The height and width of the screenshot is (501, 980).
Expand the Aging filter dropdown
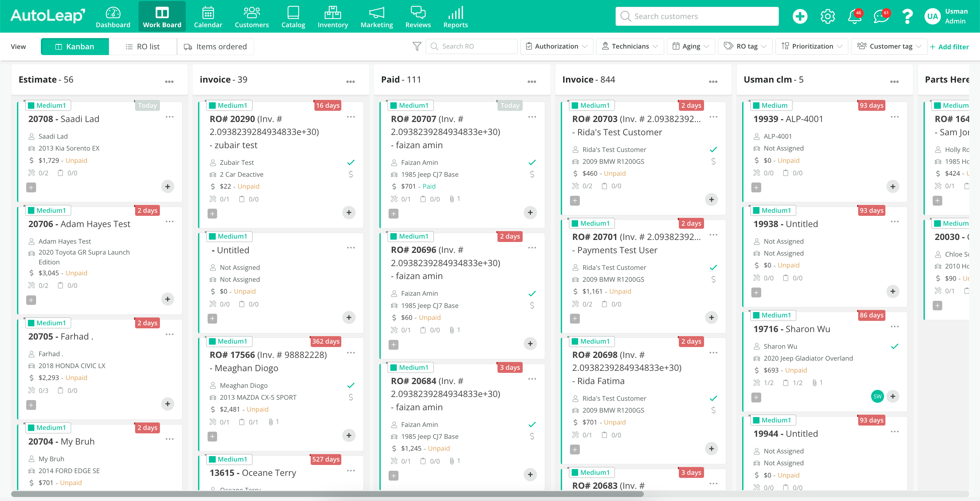690,46
